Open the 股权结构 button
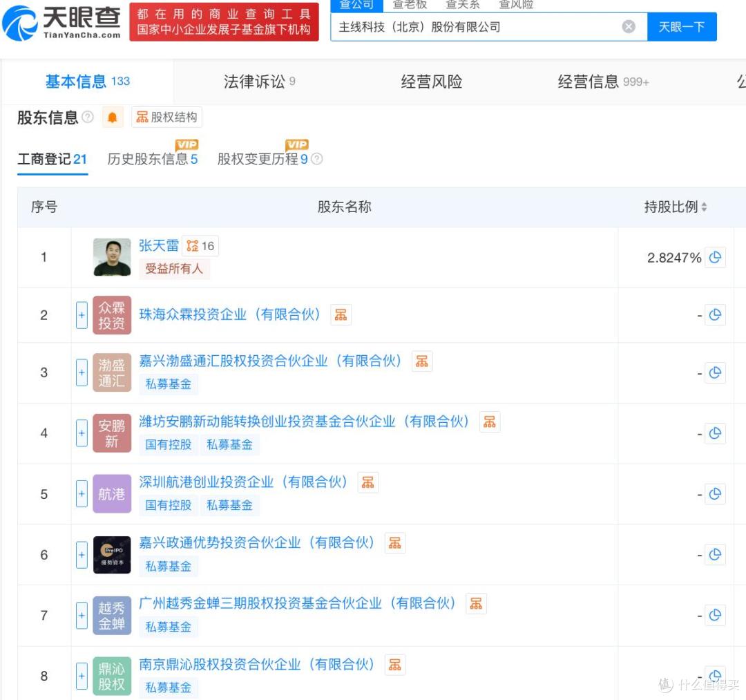746x700 pixels. click(x=166, y=117)
